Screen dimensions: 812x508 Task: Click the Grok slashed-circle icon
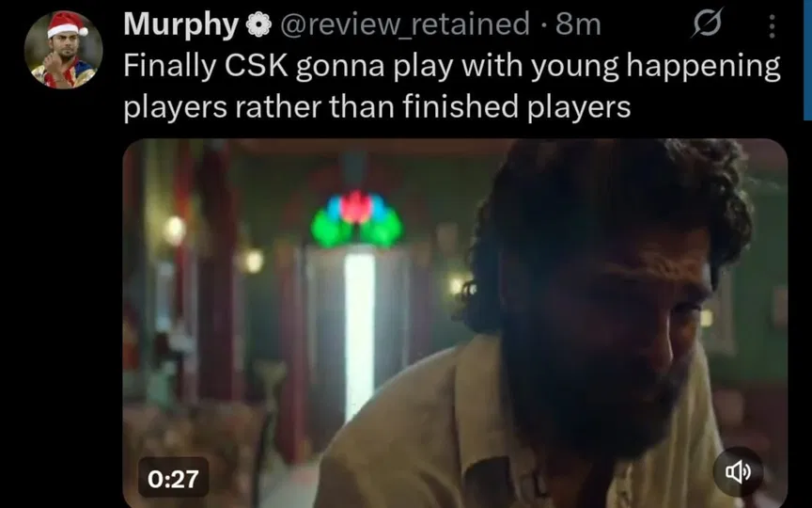707,24
